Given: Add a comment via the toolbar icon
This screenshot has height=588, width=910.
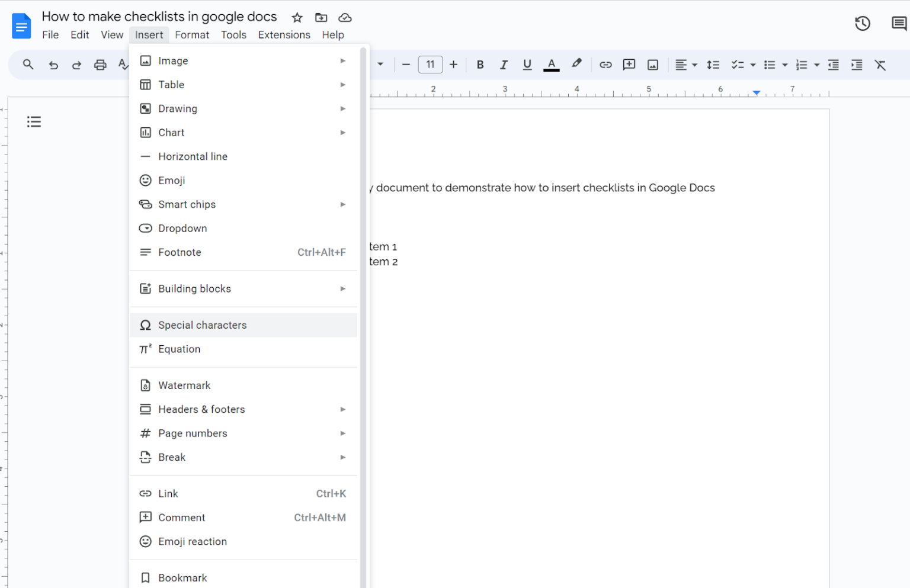Looking at the screenshot, I should tap(629, 65).
